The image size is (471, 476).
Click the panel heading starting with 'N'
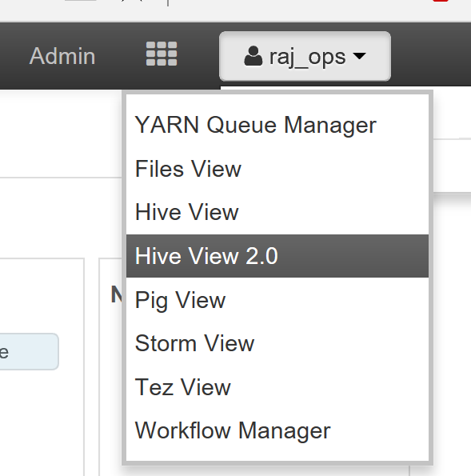click(x=116, y=294)
